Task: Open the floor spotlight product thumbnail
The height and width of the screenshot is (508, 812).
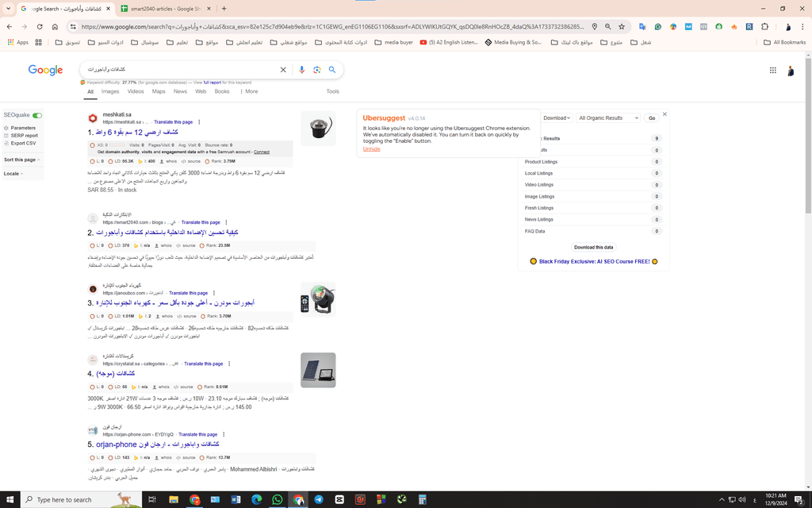Action: point(318,128)
